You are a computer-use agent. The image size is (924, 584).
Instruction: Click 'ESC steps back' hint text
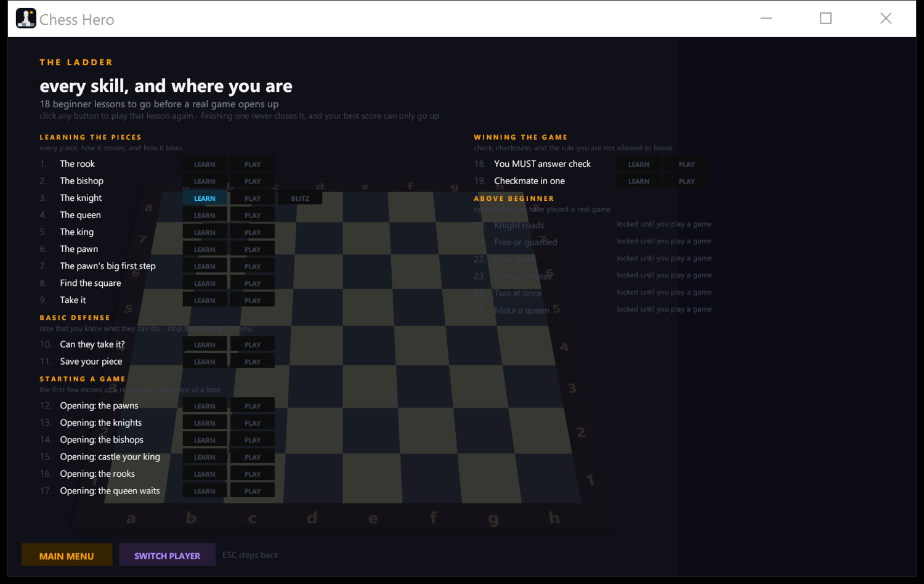(x=250, y=555)
